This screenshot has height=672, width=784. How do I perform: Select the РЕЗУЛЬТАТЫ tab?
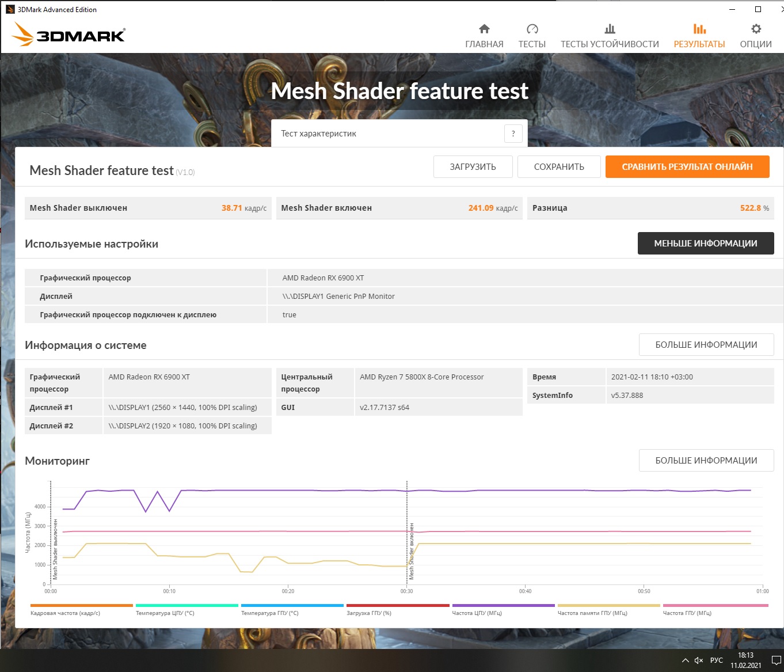[699, 36]
